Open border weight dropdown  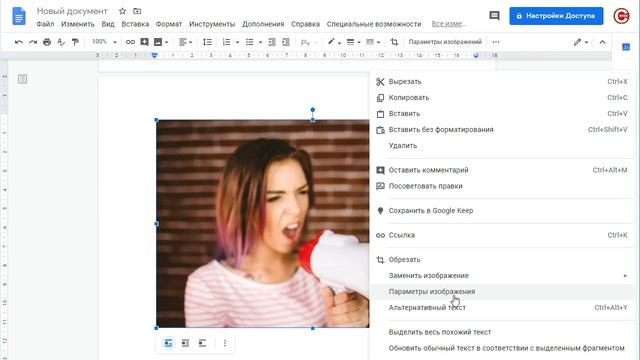point(353,42)
